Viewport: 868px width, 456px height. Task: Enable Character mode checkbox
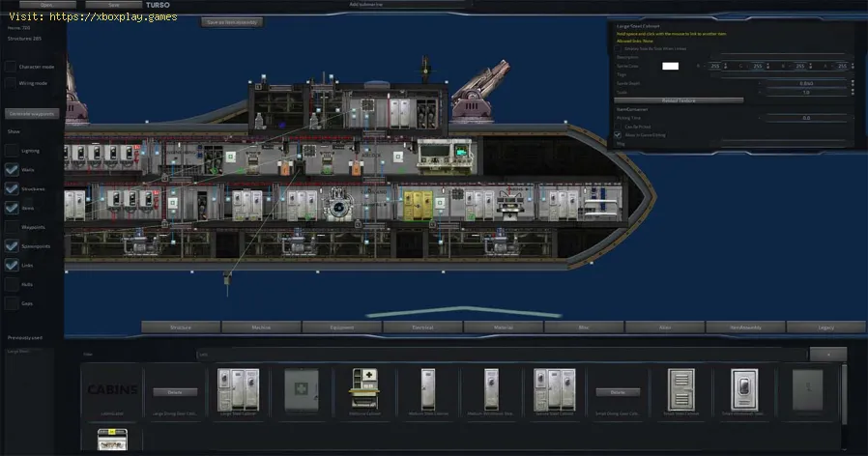11,67
